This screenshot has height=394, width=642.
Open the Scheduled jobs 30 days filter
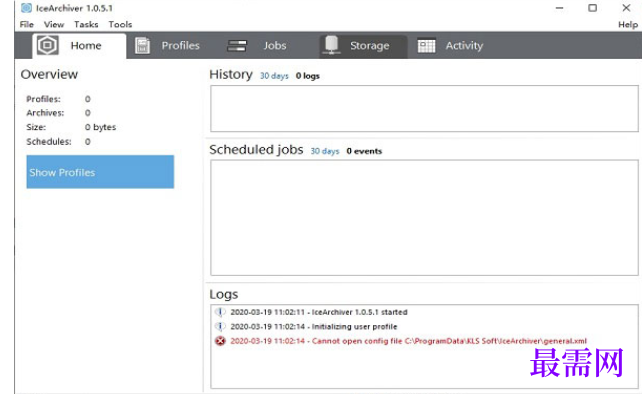325,151
